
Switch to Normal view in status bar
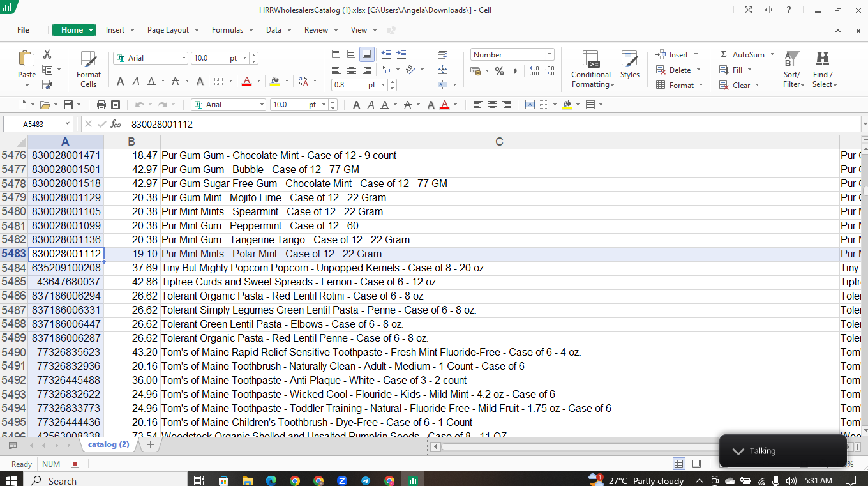[679, 464]
